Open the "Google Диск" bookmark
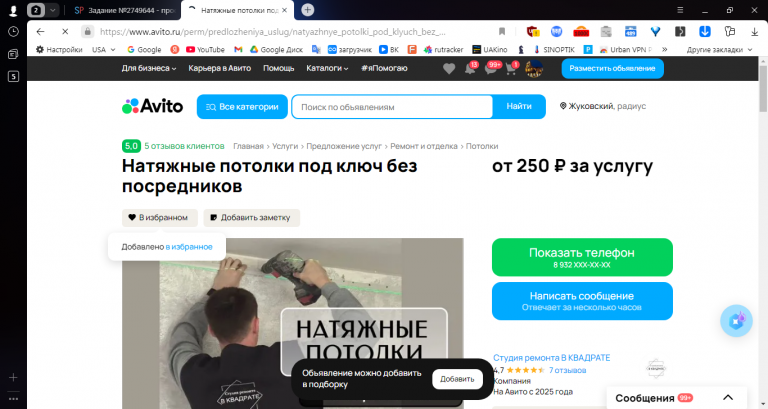The height and width of the screenshot is (409, 768). click(276, 49)
